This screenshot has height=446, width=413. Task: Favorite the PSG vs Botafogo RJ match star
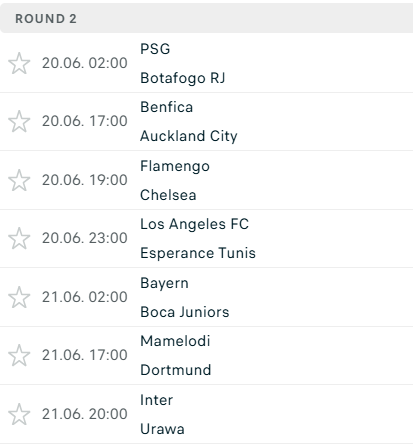pos(19,63)
